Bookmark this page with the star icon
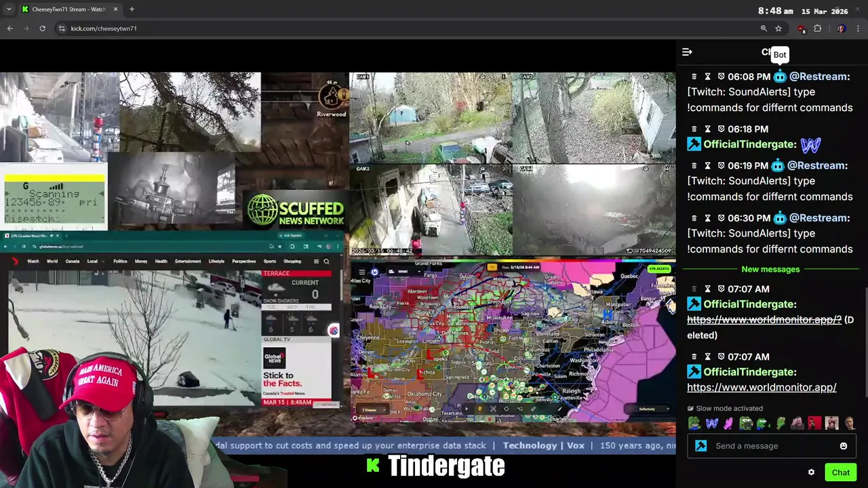The width and height of the screenshot is (868, 488). pos(778,28)
